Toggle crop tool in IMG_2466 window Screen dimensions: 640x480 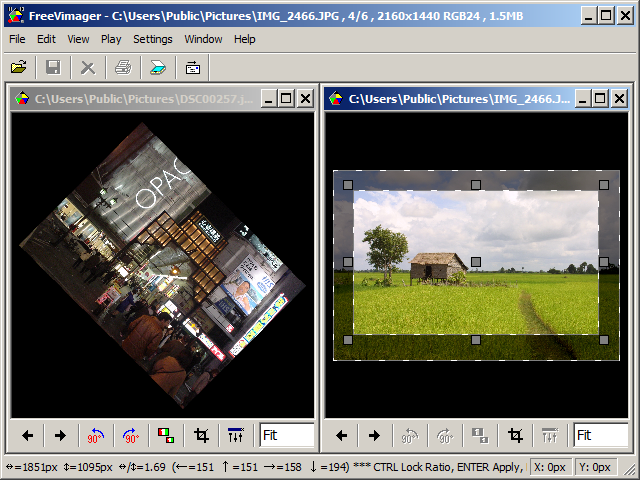coord(515,436)
